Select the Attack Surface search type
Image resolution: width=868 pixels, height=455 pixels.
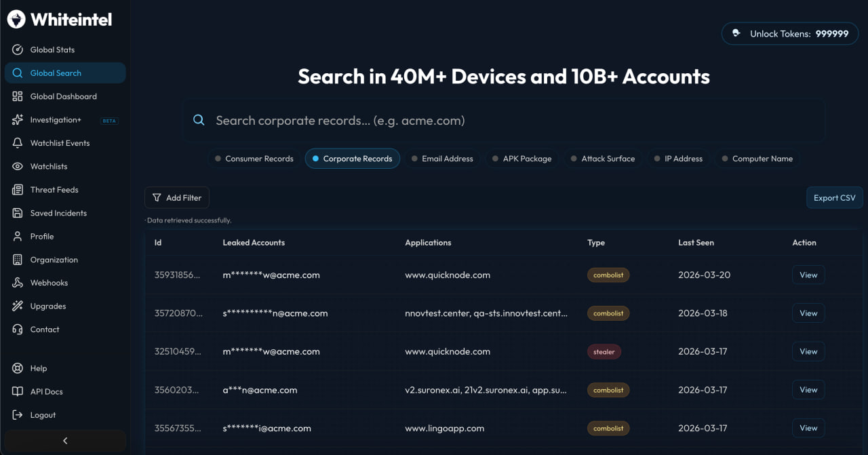(603, 159)
